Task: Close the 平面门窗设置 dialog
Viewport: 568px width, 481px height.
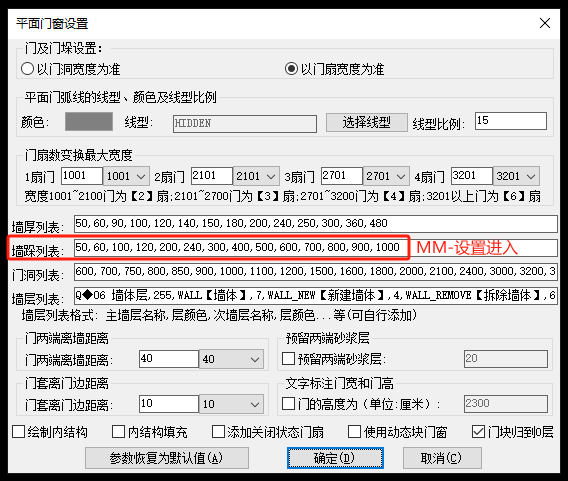Action: coord(545,24)
